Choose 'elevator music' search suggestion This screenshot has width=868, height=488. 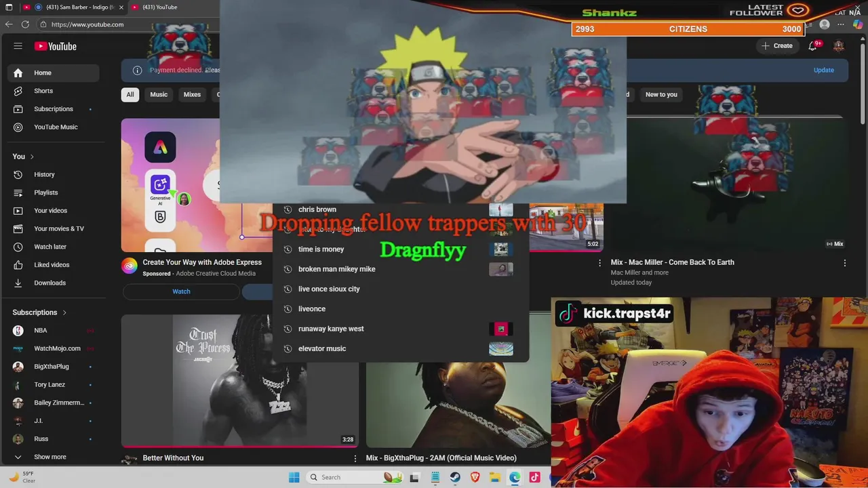(400, 348)
